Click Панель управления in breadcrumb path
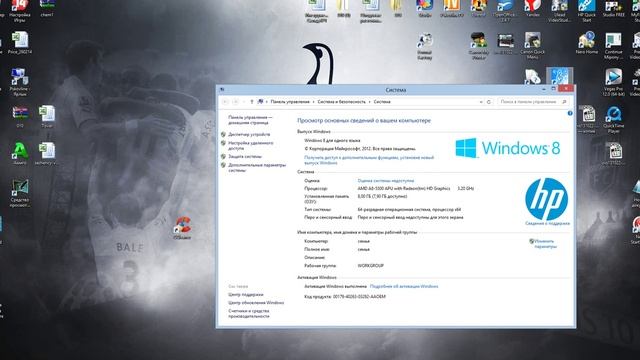The height and width of the screenshot is (360, 640). 290,102
